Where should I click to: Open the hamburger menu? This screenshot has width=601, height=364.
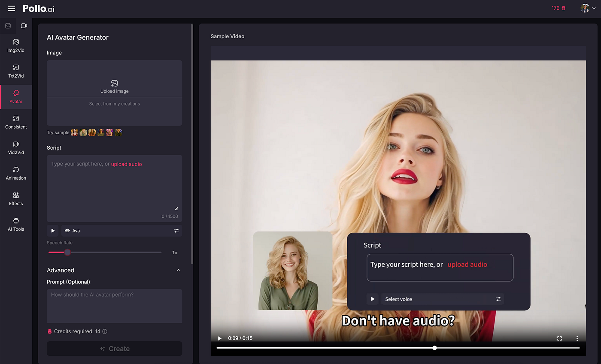[x=11, y=8]
